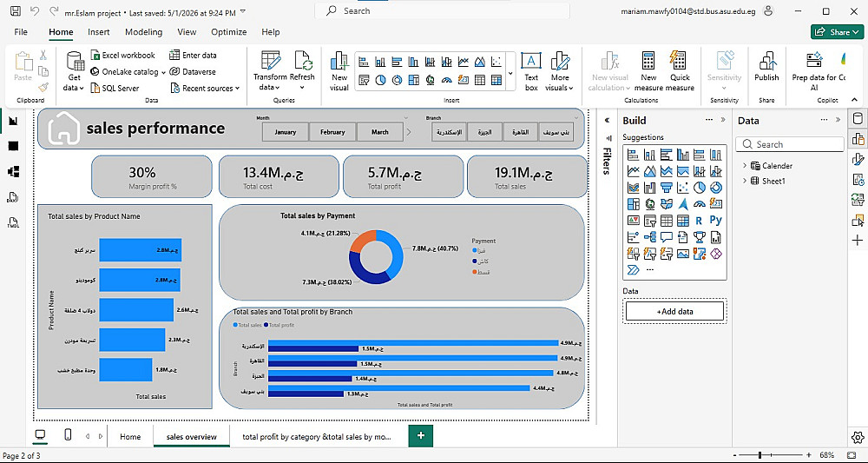
Task: Insert a Text box
Action: click(531, 71)
